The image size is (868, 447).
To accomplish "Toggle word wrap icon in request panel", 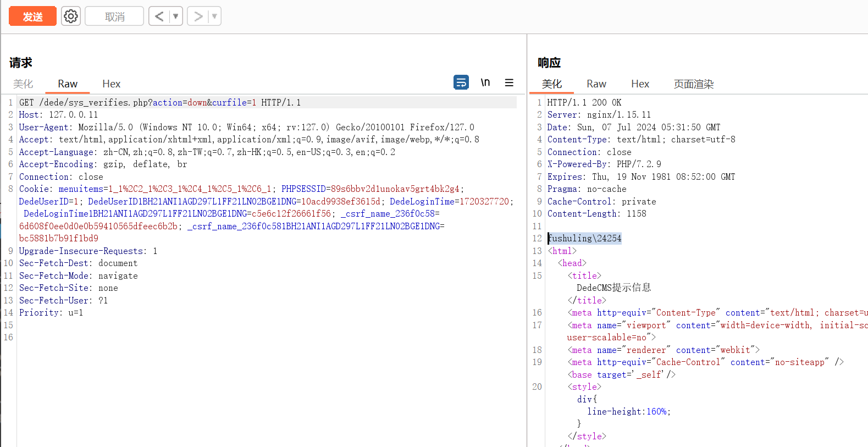I will click(461, 82).
